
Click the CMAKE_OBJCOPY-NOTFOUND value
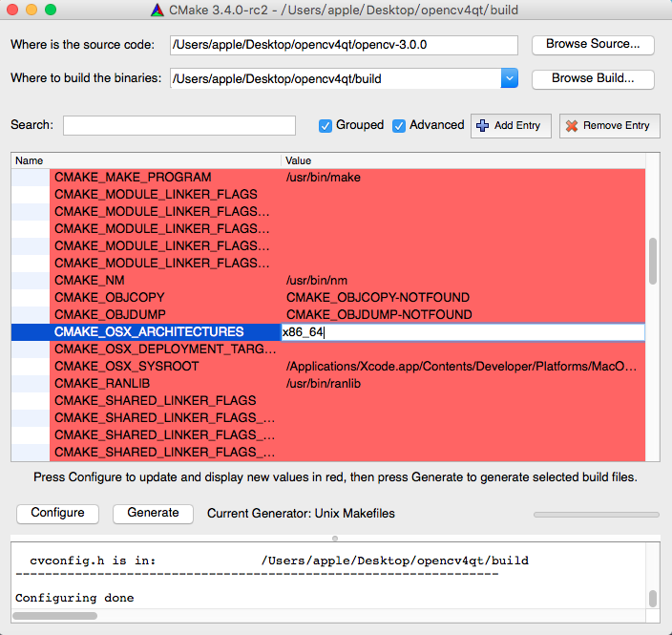(378, 297)
